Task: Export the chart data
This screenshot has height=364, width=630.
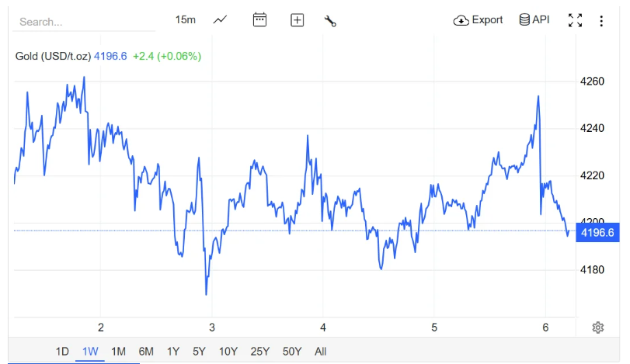Action: click(479, 20)
